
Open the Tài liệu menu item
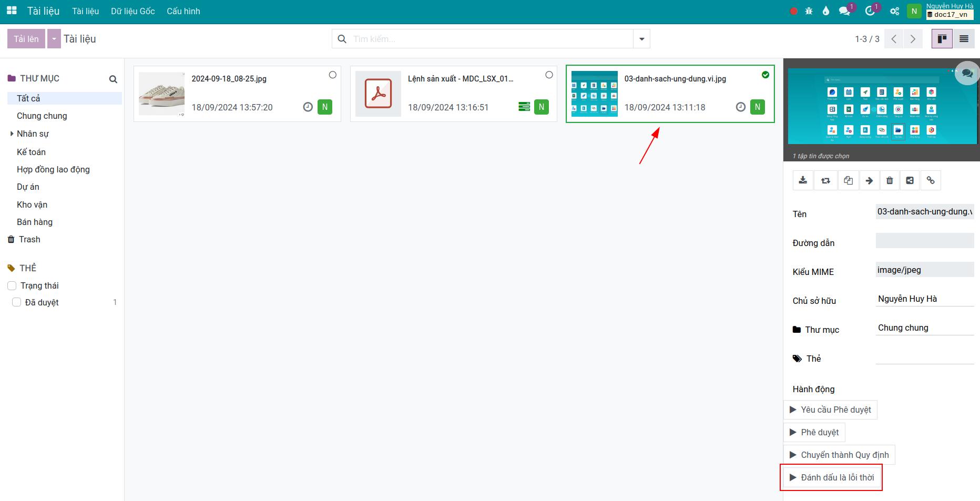86,11
